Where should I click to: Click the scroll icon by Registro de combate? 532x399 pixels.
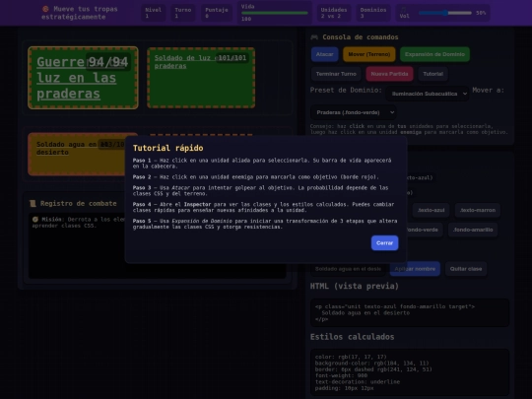[33, 203]
